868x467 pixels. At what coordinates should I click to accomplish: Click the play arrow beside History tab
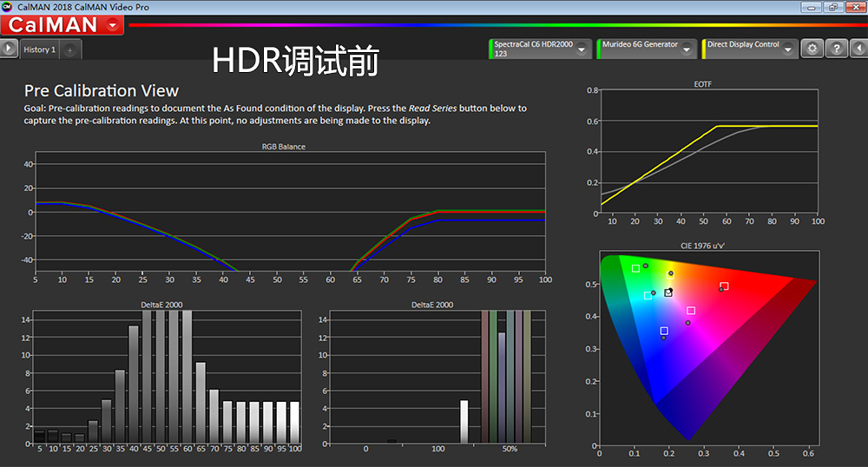pyautogui.click(x=9, y=49)
